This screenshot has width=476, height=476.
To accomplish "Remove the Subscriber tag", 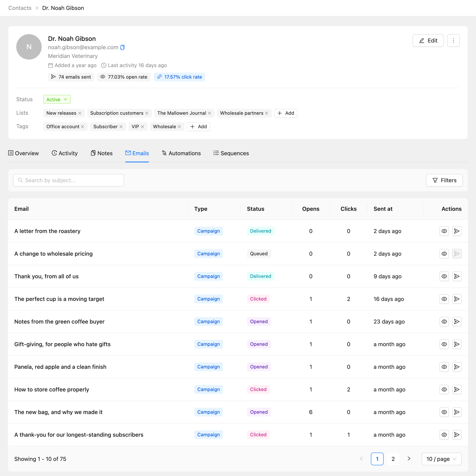I will [x=121, y=127].
